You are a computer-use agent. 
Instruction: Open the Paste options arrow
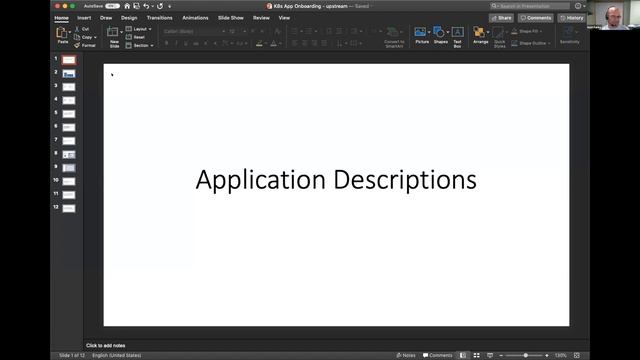click(70, 32)
